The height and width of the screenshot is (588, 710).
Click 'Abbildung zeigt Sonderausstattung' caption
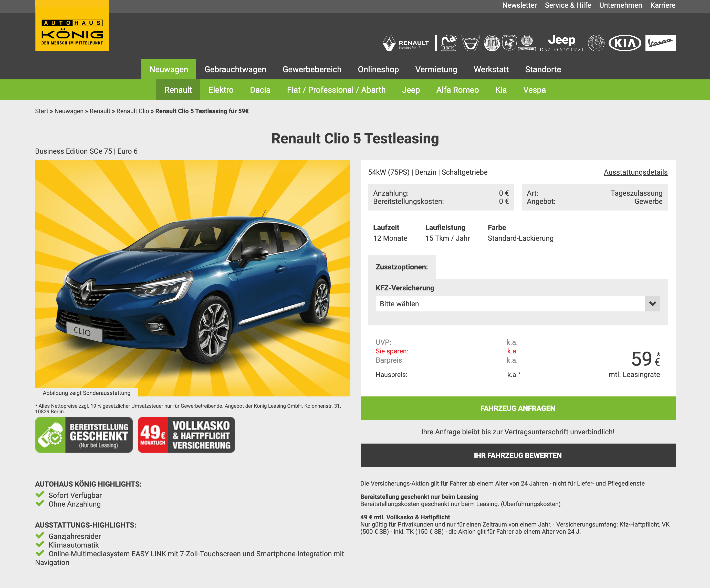click(x=87, y=393)
